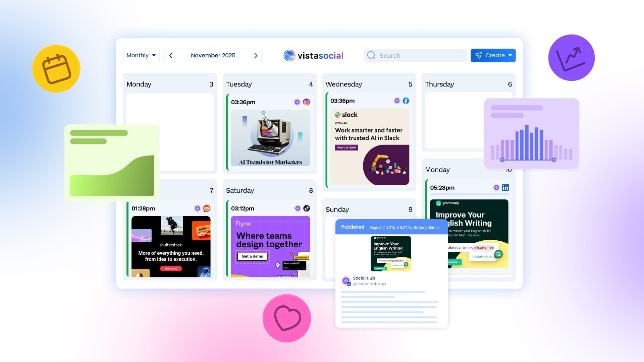Click the Monday 3 day header
The height and width of the screenshot is (362, 644).
(170, 84)
